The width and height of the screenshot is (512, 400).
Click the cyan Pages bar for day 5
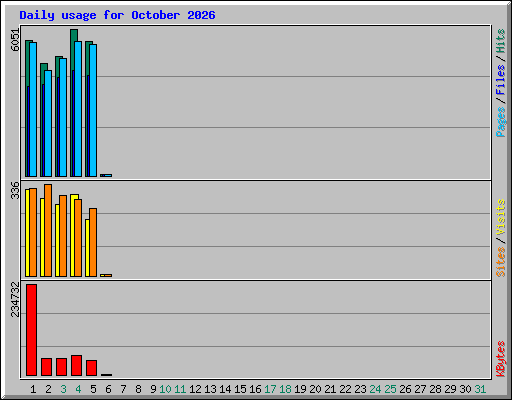[93, 110]
